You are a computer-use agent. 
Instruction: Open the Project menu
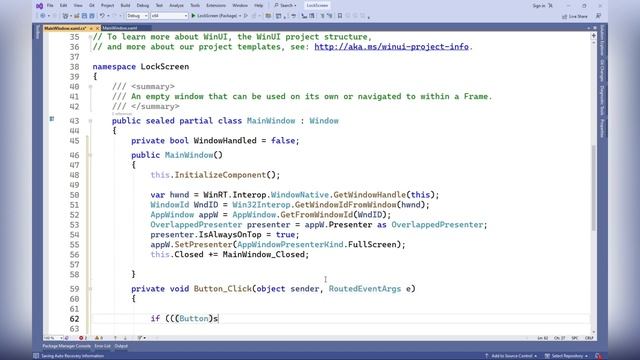pos(107,6)
